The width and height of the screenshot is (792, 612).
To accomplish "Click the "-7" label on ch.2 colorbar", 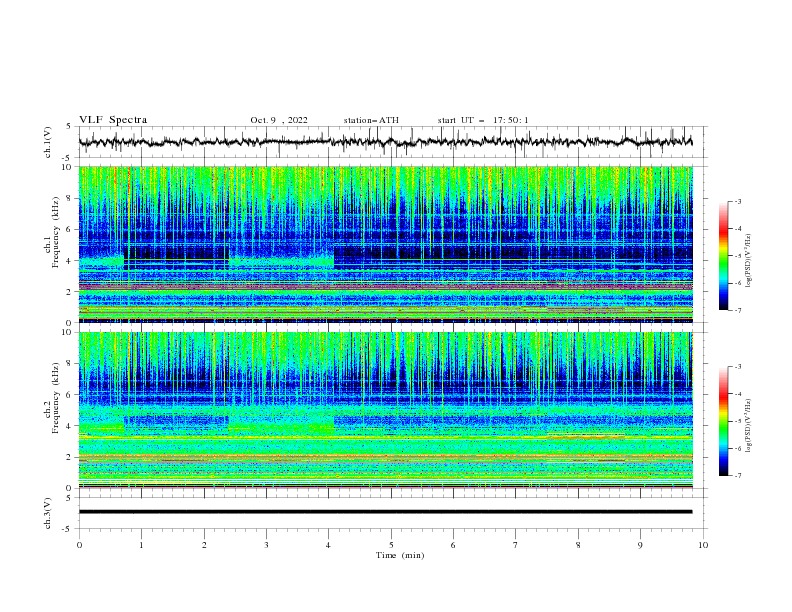I will tap(737, 476).
